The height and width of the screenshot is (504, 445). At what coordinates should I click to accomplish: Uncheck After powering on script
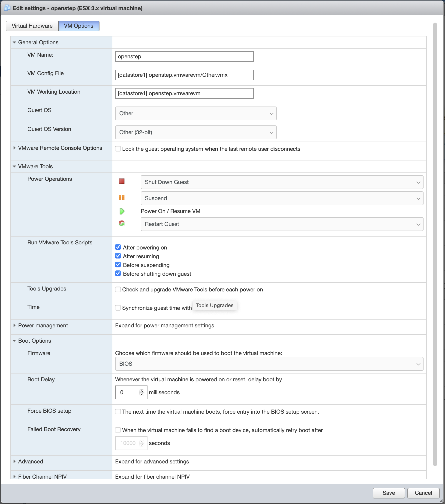pyautogui.click(x=118, y=247)
